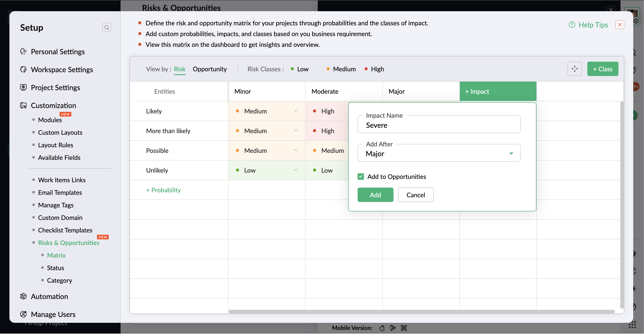Open the Status submenu item
Viewport: 644px width, 334px height.
55,268
